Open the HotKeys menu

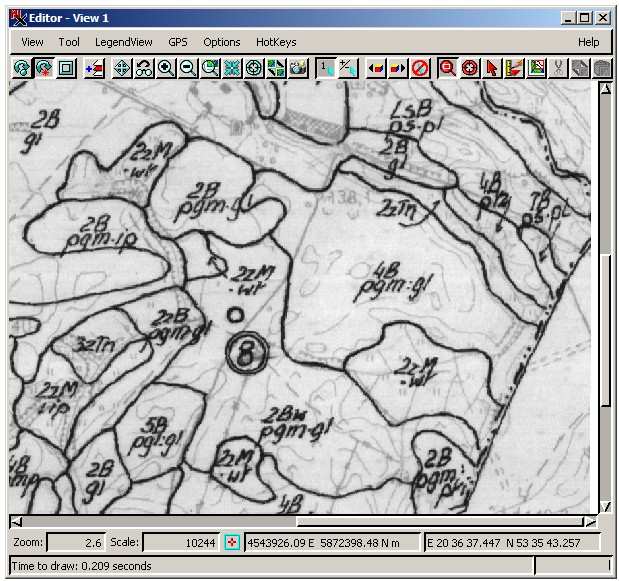[276, 42]
